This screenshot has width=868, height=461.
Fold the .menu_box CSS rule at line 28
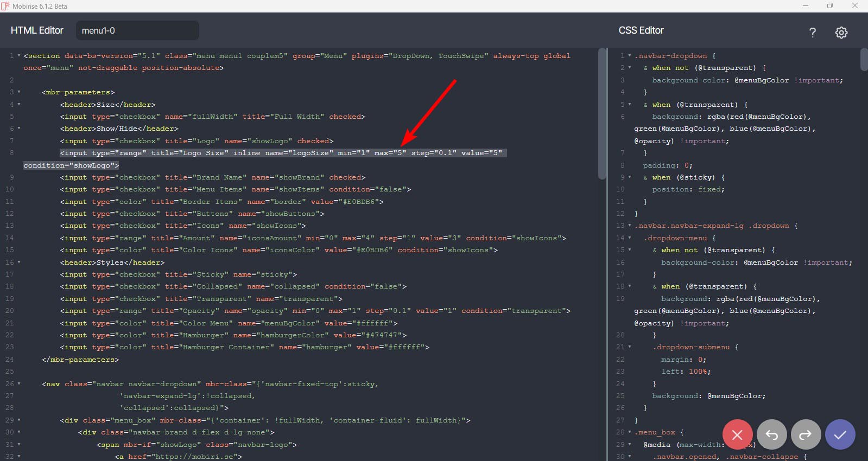630,432
